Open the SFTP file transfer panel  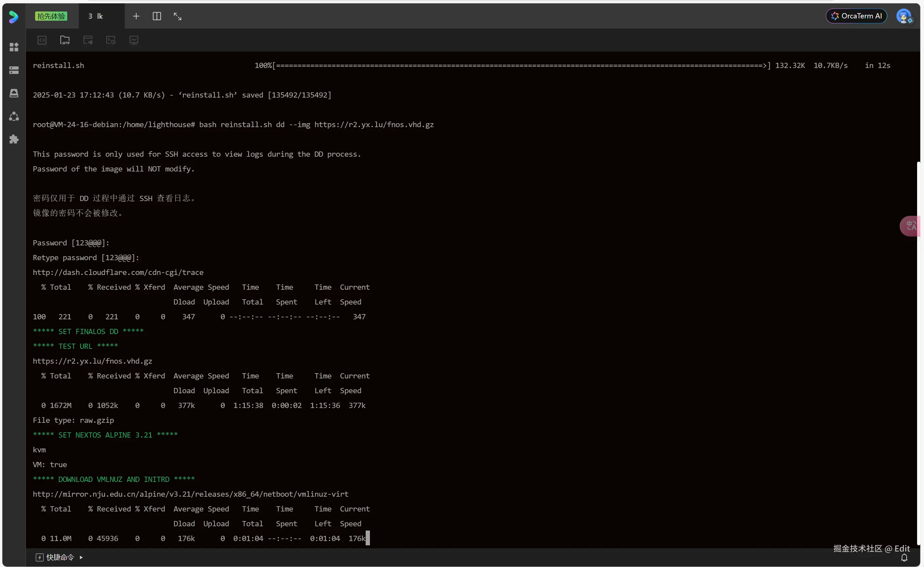click(x=65, y=40)
